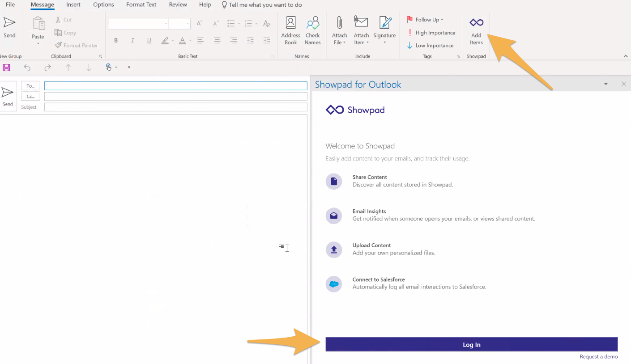This screenshot has height=364, width=631.
Task: Expand the Follow Up dropdown
Action: pos(442,20)
